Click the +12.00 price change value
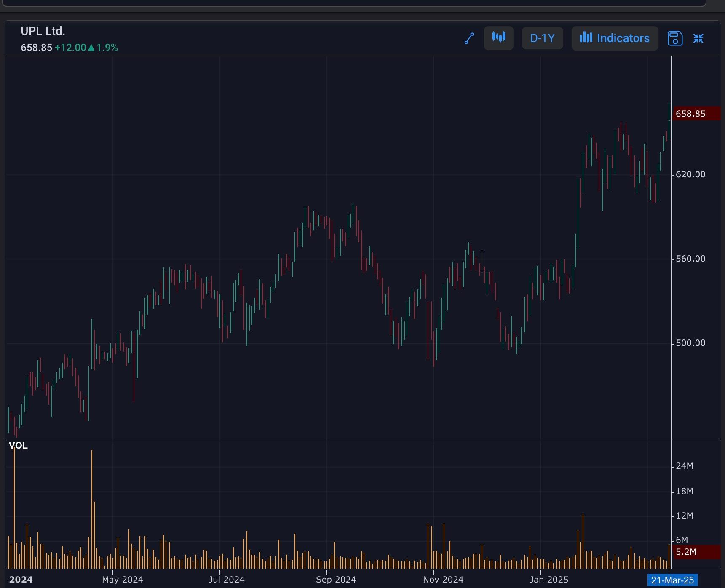Viewport: 725px width, 588px height. (x=70, y=48)
